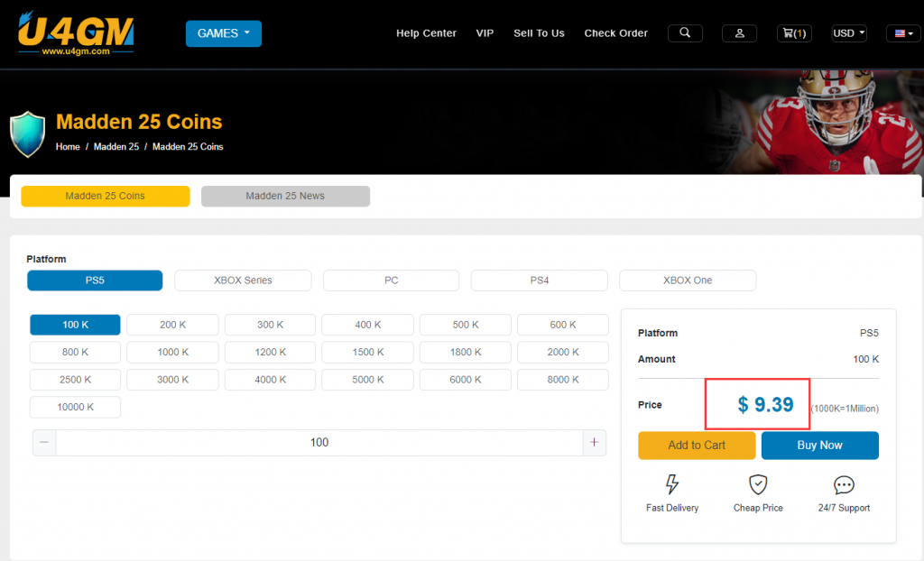Viewport: 924px width, 561px height.
Task: Choose the 5000 K coin amount
Action: pyautogui.click(x=368, y=380)
